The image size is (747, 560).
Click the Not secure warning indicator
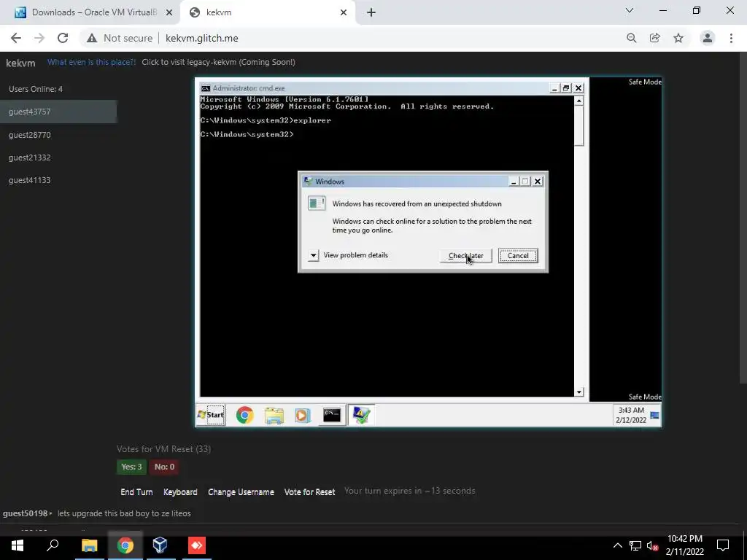tap(119, 38)
